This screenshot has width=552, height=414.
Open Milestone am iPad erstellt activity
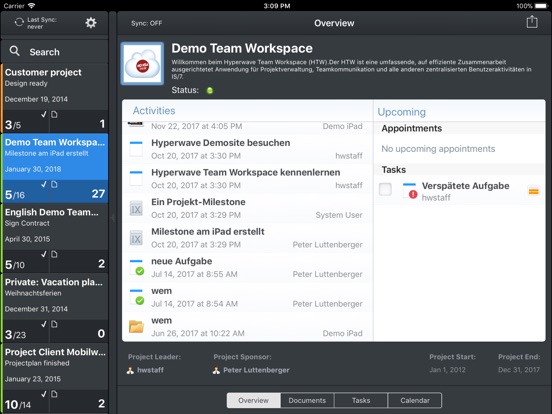(x=246, y=238)
